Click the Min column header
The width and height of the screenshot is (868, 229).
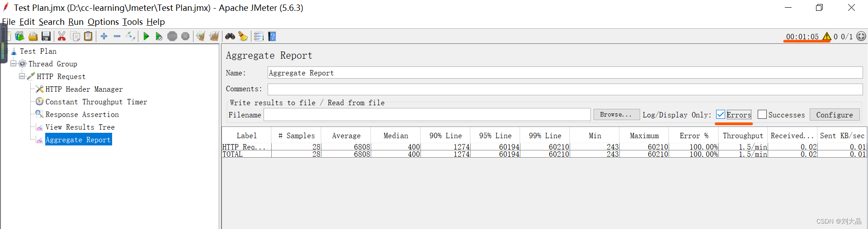point(594,136)
